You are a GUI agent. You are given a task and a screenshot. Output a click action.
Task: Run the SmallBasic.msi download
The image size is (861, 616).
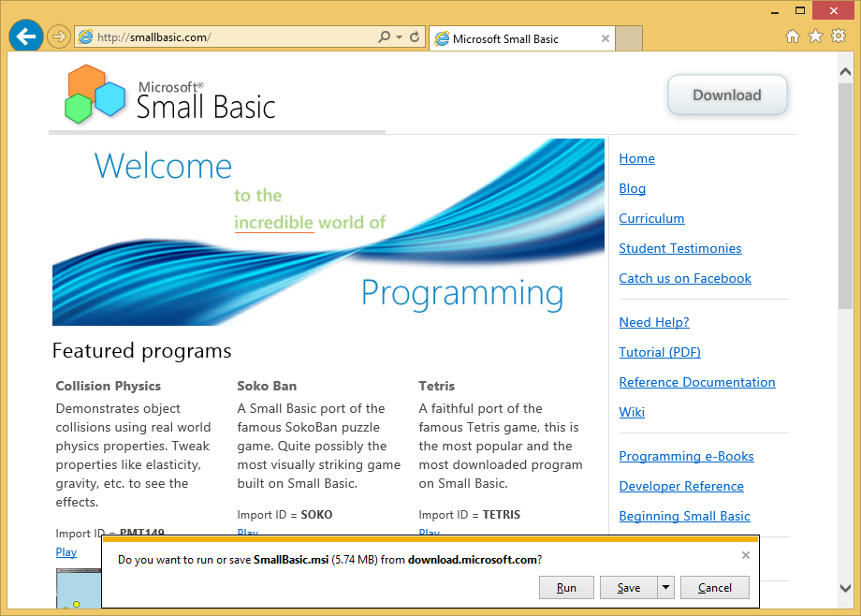[x=566, y=587]
